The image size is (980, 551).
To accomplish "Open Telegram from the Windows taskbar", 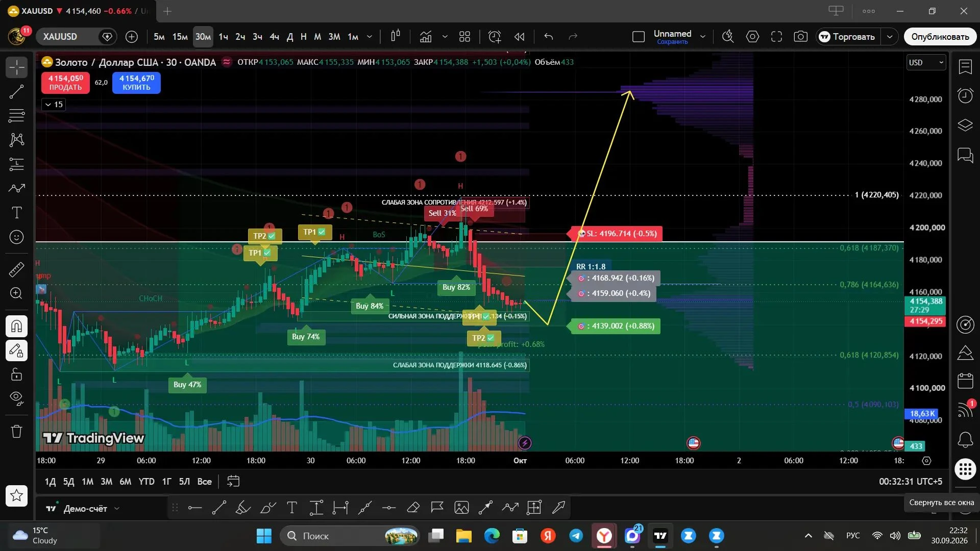I will (576, 536).
